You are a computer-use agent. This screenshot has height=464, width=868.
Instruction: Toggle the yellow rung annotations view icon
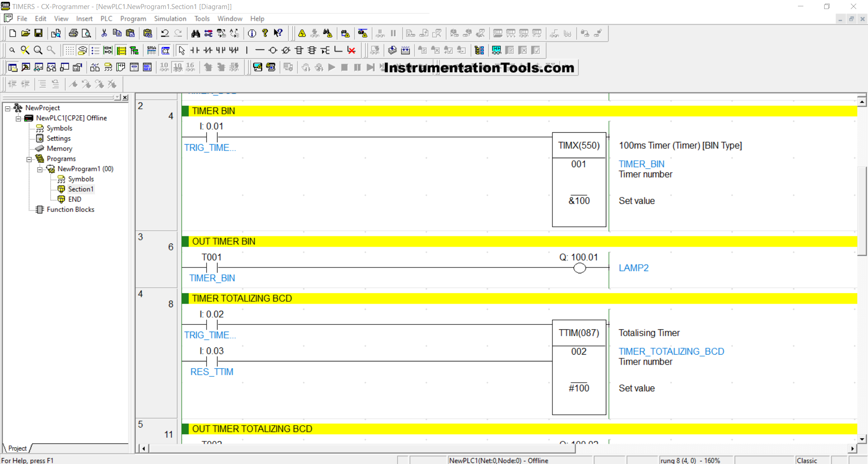121,50
